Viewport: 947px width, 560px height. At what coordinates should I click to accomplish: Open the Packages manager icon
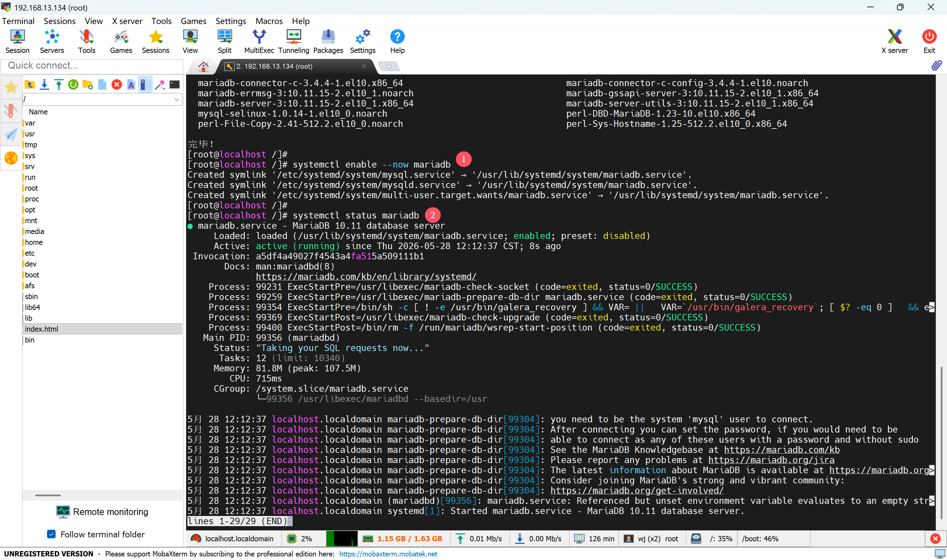click(328, 41)
